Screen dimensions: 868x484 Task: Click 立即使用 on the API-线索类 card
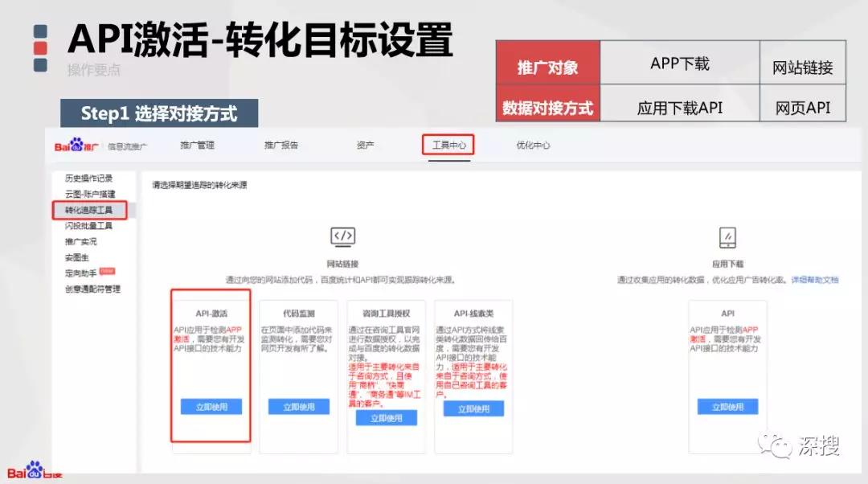(474, 408)
